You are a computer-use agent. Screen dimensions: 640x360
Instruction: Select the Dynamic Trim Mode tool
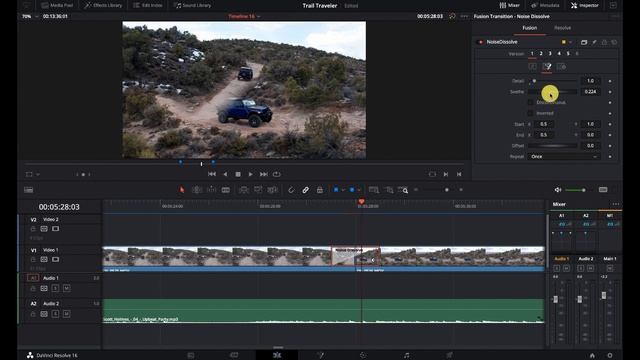211,190
